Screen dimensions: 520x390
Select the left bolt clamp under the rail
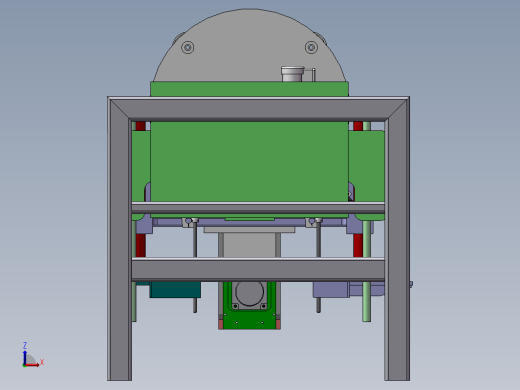click(190, 222)
